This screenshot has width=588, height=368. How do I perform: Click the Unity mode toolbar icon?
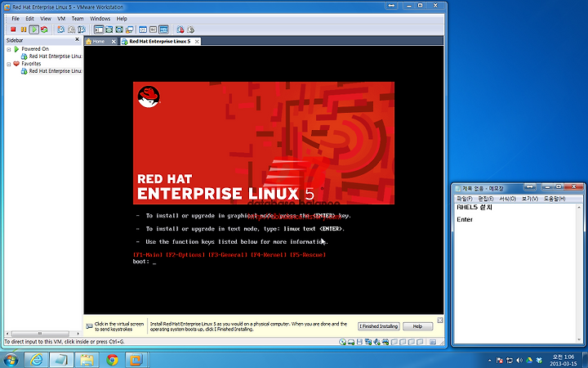[129, 29]
